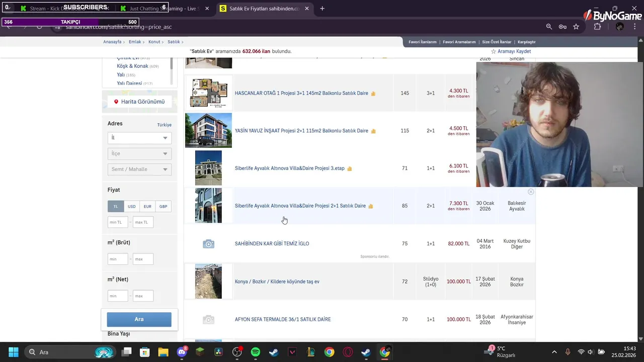644x362 pixels.
Task: Click the Ara search button
Action: pyautogui.click(x=139, y=319)
